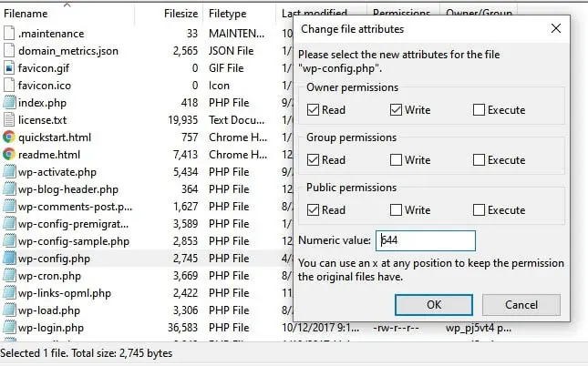Viewport: 588px width, 366px height.
Task: Uncheck the Owner permissions Write checkbox
Action: click(x=397, y=110)
